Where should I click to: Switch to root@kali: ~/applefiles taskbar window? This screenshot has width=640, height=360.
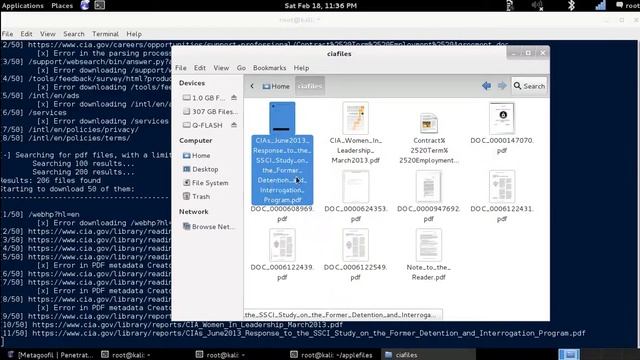coord(332,355)
